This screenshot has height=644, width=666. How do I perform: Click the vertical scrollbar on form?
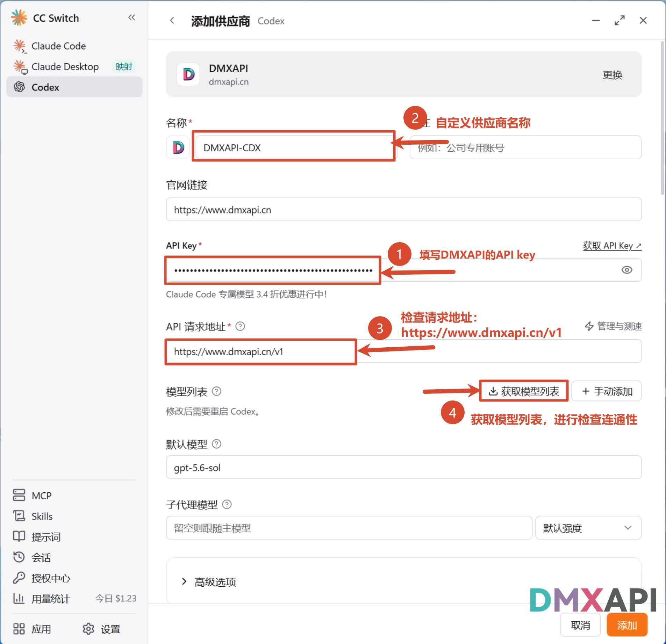(662, 118)
